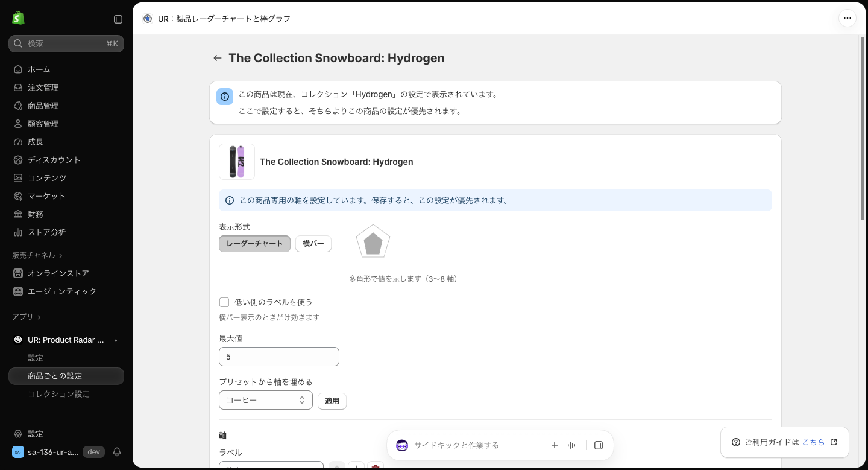Open the preset dropdown showing コーヒー
Image resolution: width=868 pixels, height=470 pixels.
click(x=266, y=400)
